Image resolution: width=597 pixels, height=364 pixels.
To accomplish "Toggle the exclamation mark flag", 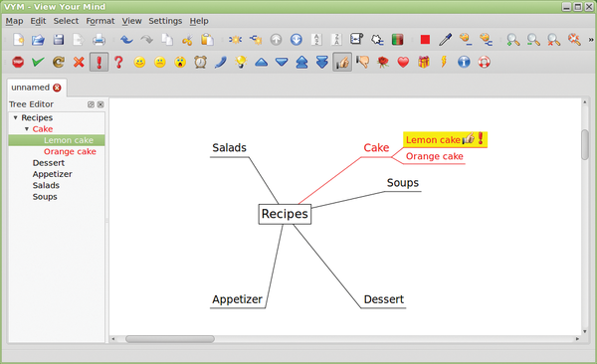I will pos(99,62).
